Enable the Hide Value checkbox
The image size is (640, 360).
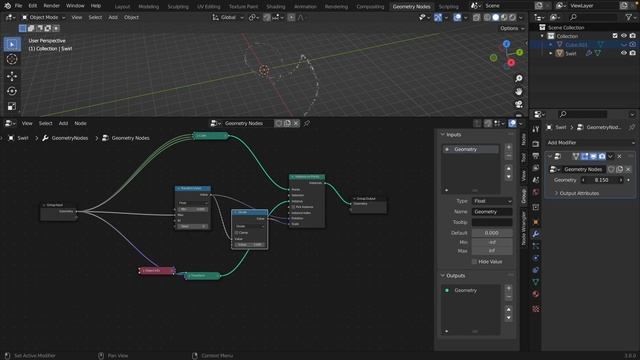pyautogui.click(x=474, y=262)
